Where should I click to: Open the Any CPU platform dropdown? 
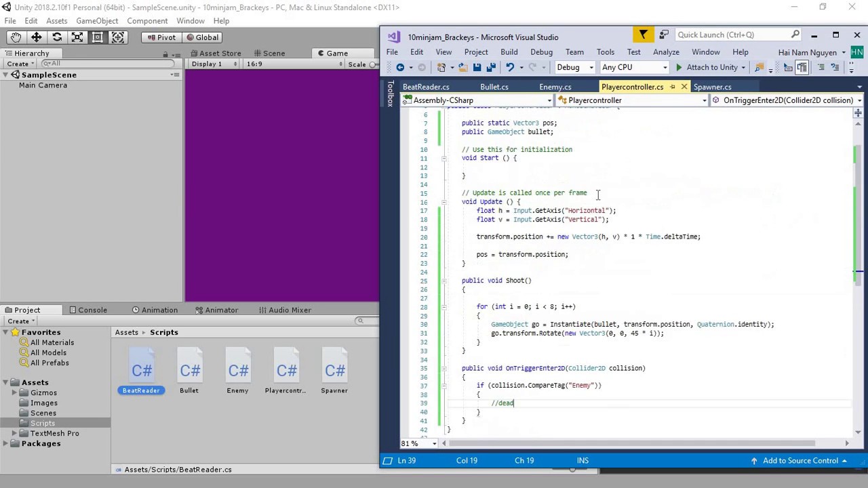(x=634, y=67)
